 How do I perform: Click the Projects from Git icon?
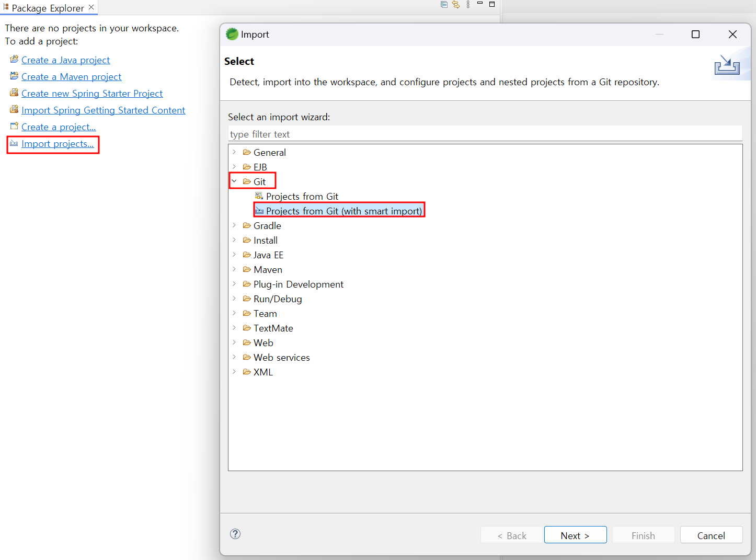click(259, 196)
